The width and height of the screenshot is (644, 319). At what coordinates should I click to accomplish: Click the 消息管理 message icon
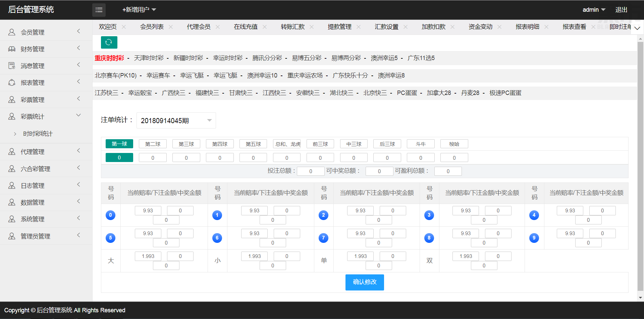click(12, 66)
